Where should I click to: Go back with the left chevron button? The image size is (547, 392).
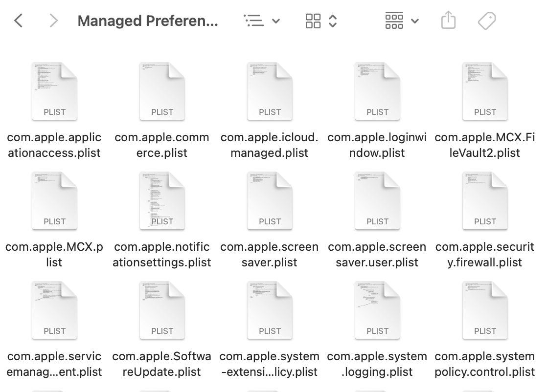19,21
